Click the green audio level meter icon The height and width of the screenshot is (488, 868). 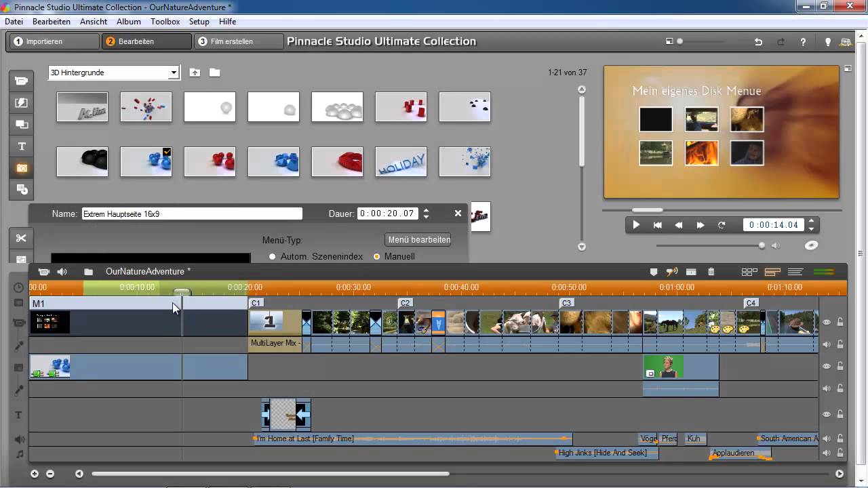click(823, 272)
